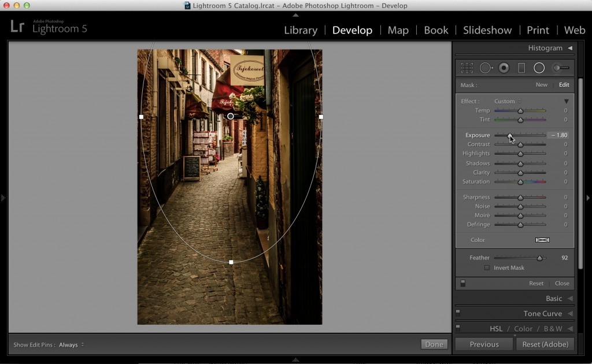Click the Contrast slider handle
This screenshot has width=592, height=364.
click(520, 144)
